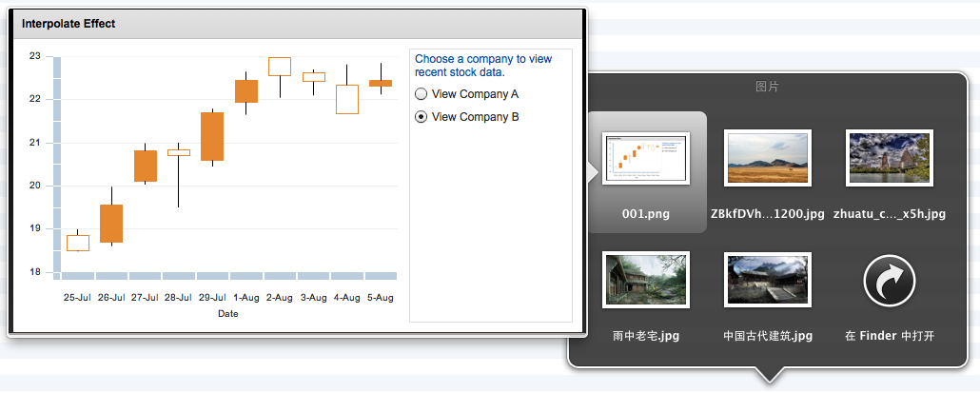Open the 中国古代建筑.jpg thumbnail
980x393 pixels.
click(x=767, y=280)
